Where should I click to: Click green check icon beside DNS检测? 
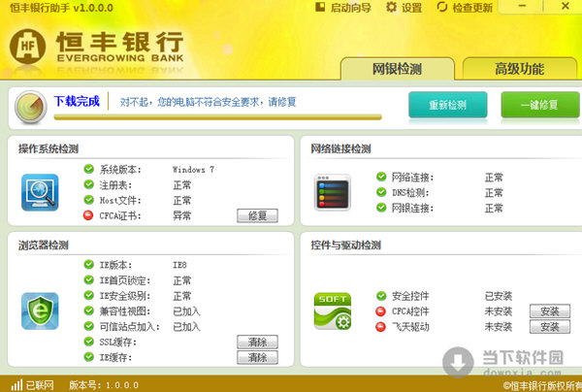click(381, 192)
